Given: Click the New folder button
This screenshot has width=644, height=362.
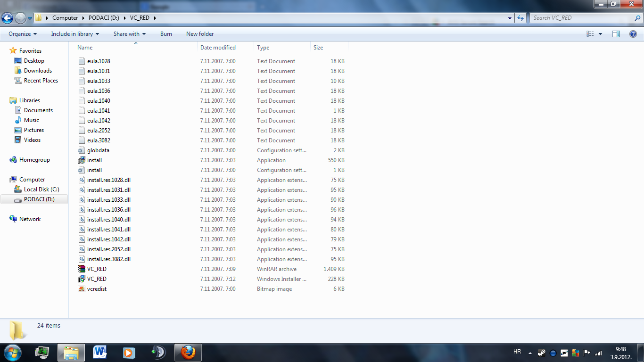Looking at the screenshot, I should pyautogui.click(x=200, y=34).
